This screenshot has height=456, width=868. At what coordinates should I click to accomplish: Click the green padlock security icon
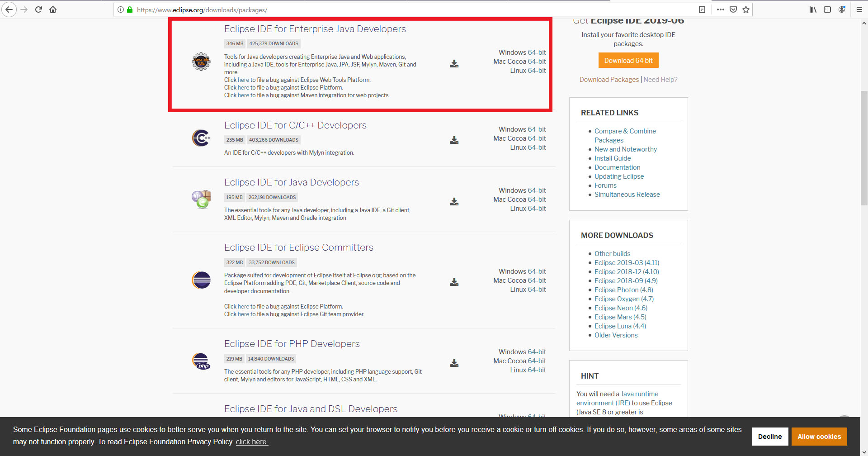130,9
